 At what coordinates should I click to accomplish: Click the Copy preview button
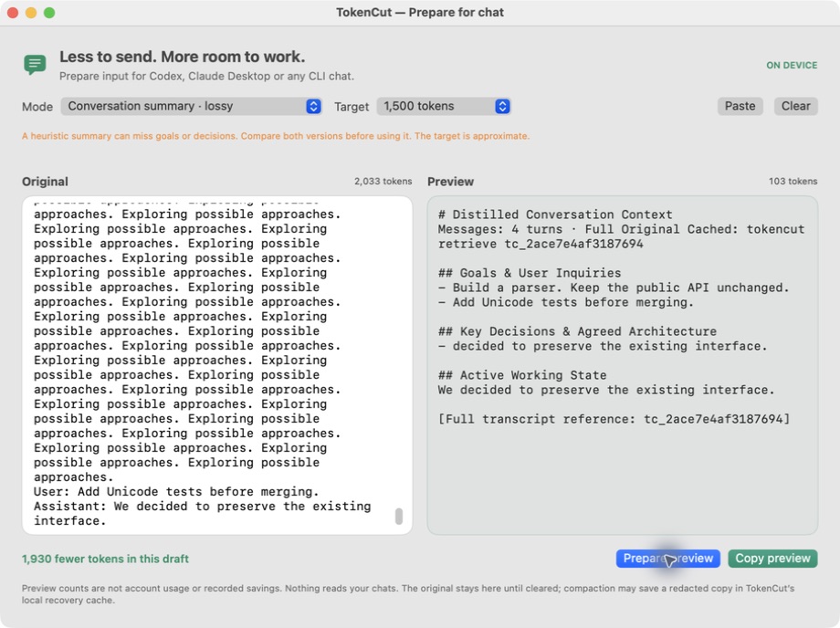coord(772,559)
